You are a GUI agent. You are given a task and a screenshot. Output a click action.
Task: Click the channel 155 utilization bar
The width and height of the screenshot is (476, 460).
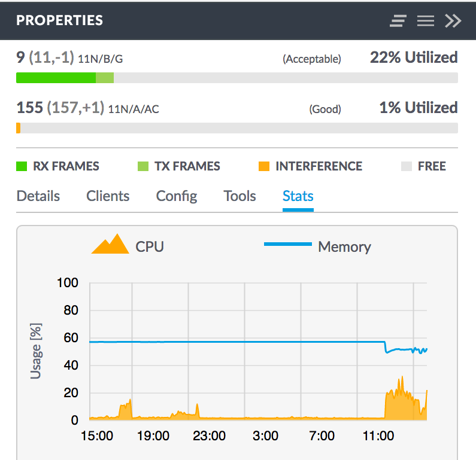[237, 128]
